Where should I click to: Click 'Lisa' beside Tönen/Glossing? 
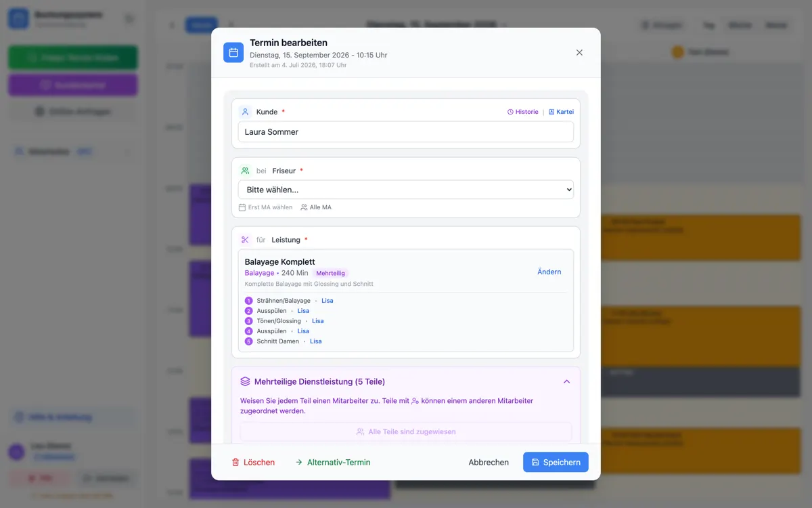317,321
